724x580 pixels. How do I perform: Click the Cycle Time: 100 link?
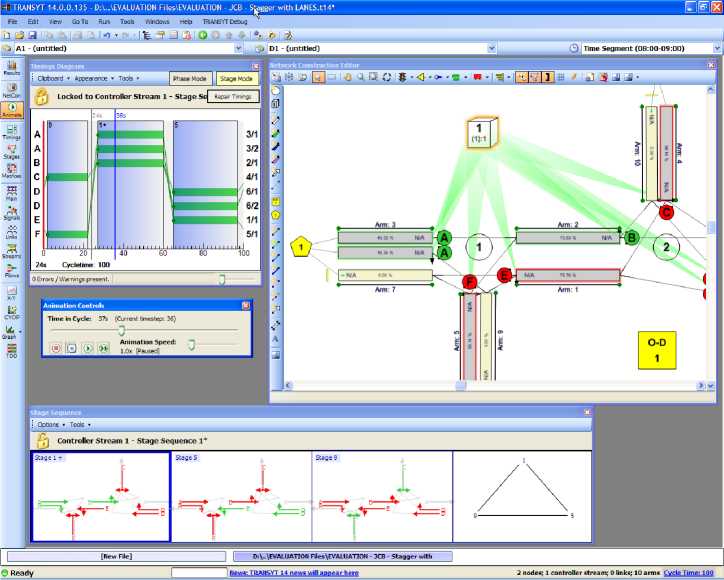click(688, 573)
